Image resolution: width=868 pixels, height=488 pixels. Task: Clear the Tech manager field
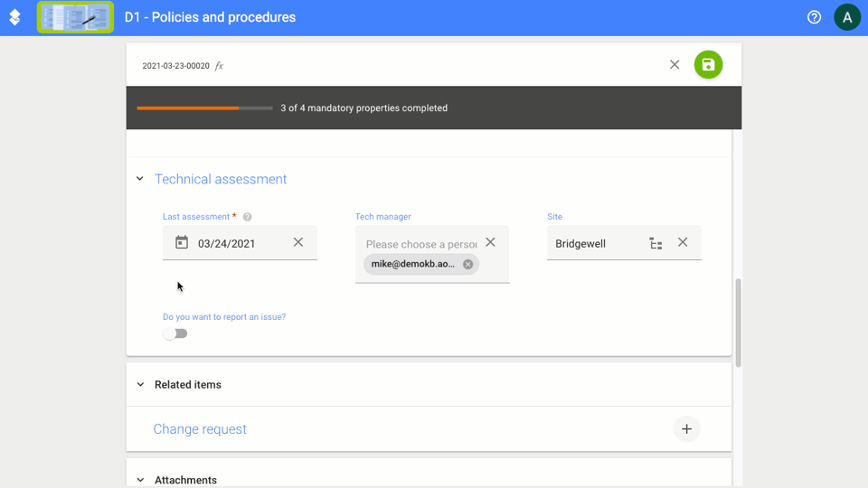click(x=490, y=242)
